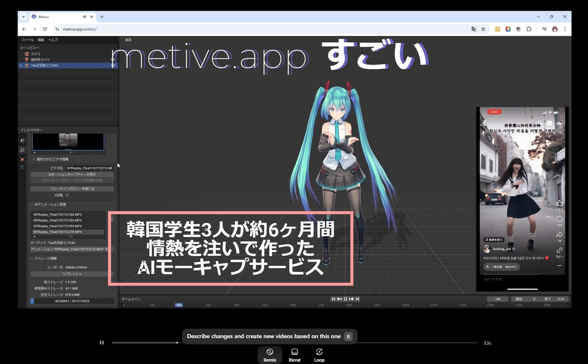This screenshot has height=364, width=588.
Task: Click the light bulb icon for 指向性ライト
Action: (27, 60)
